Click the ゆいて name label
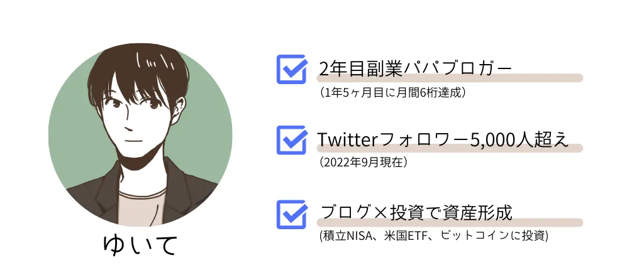This screenshot has width=644, height=270. tap(140, 246)
